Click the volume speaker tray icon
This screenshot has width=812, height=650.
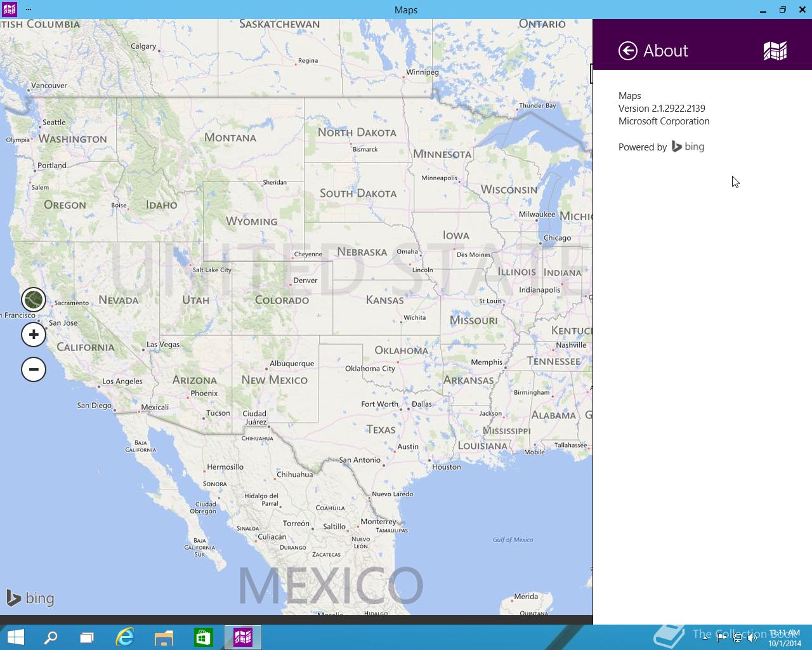753,639
